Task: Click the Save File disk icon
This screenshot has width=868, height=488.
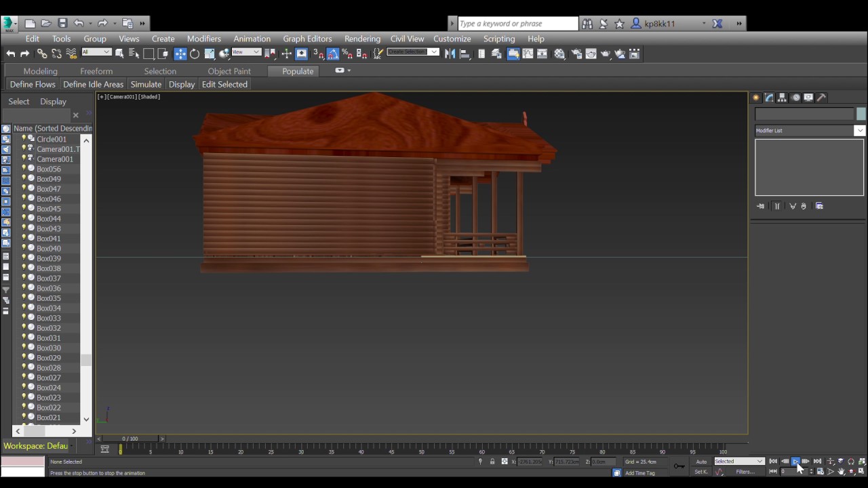Action: pos(62,23)
